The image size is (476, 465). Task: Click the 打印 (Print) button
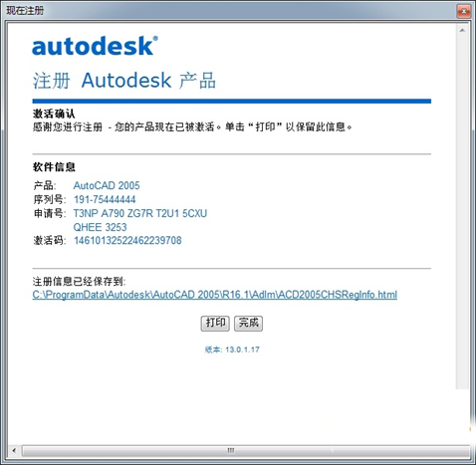[x=215, y=324]
